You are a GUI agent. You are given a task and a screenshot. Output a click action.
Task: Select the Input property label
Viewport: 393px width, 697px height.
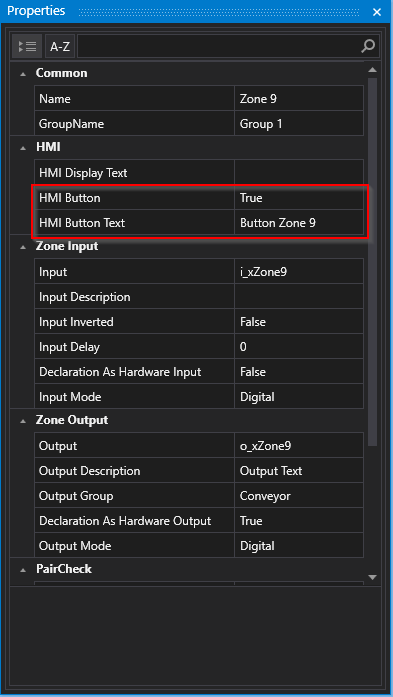point(53,272)
